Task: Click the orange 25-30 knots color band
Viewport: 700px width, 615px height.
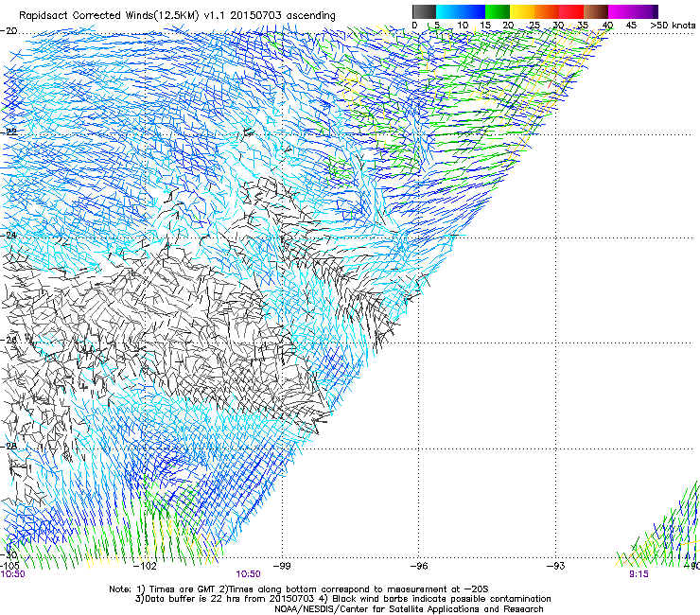Action: coord(547,11)
